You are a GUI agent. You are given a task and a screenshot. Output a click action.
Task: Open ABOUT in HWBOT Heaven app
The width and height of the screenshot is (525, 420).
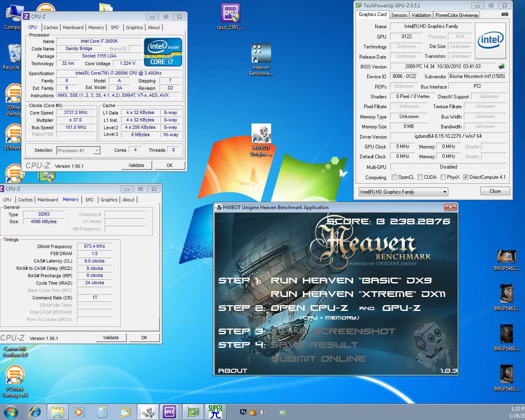(233, 370)
